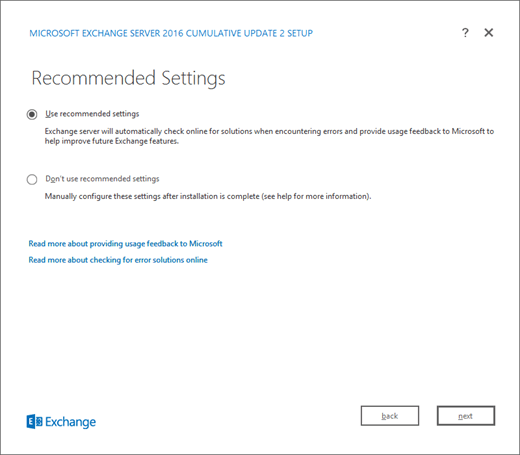Image resolution: width=520 pixels, height=455 pixels.
Task: Click the word 'Settings' in the page heading
Action: point(193,79)
